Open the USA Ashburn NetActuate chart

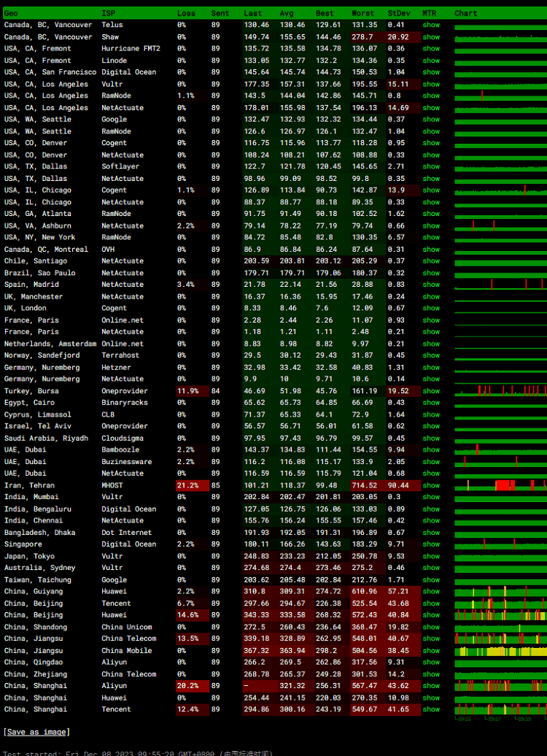coord(501,225)
